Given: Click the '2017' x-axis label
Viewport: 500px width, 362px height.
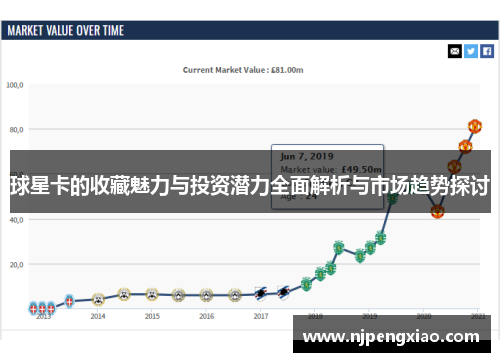Looking at the screenshot, I should (x=261, y=316).
